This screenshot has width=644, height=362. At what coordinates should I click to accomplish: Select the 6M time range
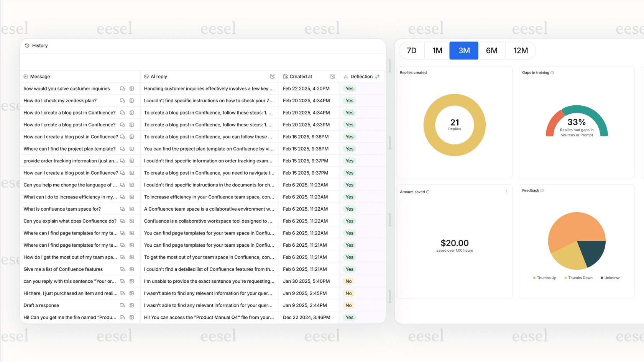(x=491, y=51)
